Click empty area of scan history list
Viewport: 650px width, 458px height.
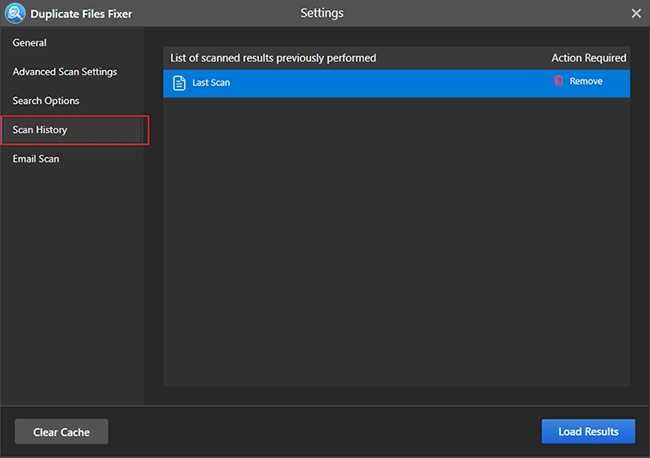click(x=397, y=242)
